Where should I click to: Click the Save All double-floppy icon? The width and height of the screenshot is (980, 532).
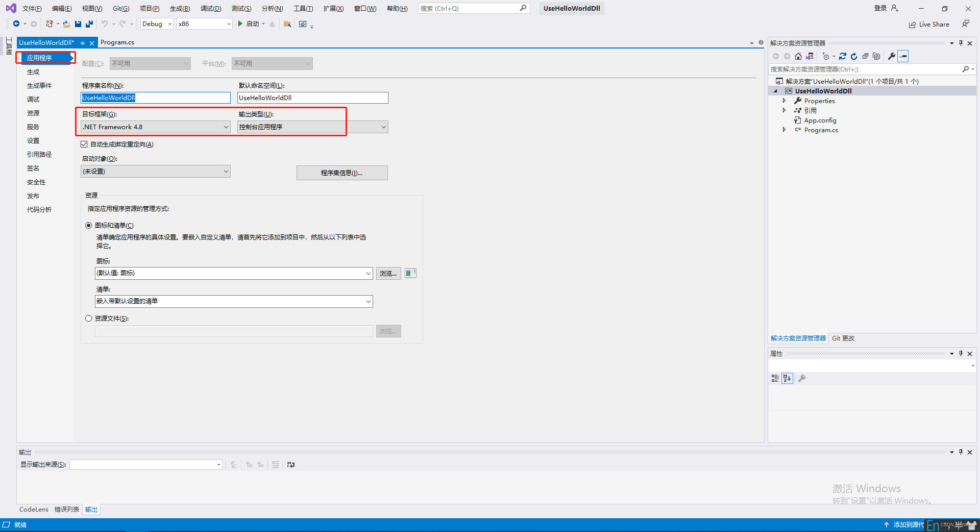click(x=89, y=24)
